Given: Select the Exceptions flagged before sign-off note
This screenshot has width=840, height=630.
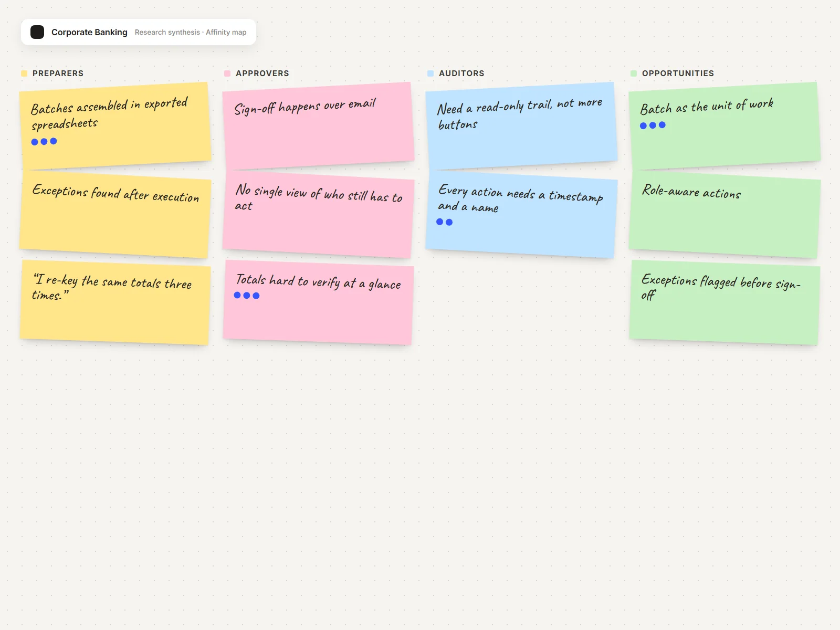Looking at the screenshot, I should [x=725, y=302].
